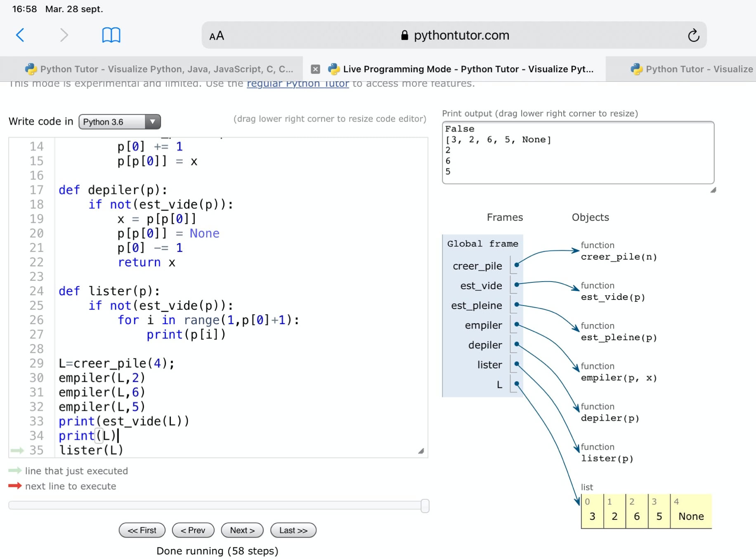Tap the Safari back arrow
This screenshot has width=756, height=559.
[x=20, y=35]
